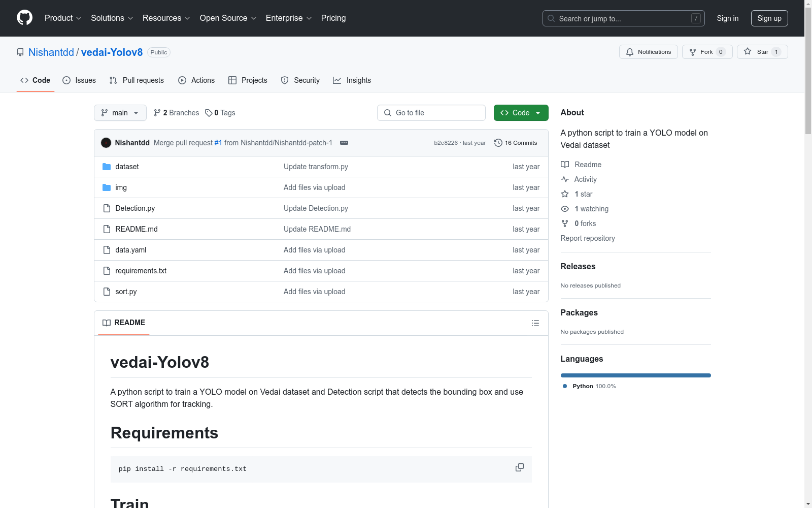812x508 pixels.
Task: Open the GitHub logo homepage
Action: [24, 18]
